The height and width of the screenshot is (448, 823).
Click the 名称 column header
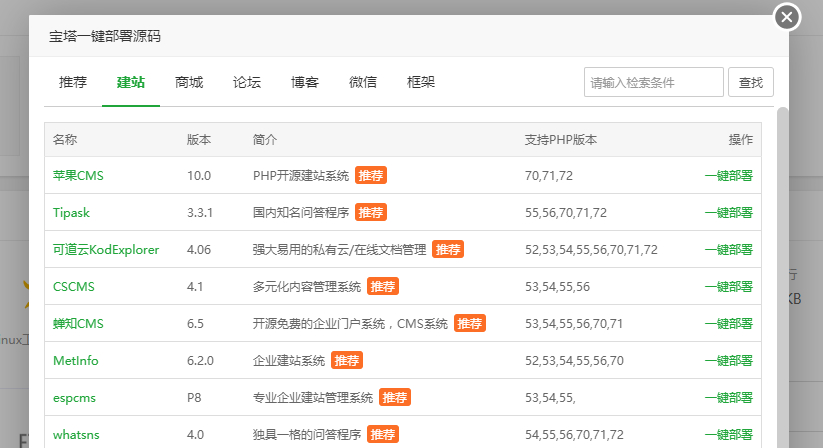pos(65,140)
